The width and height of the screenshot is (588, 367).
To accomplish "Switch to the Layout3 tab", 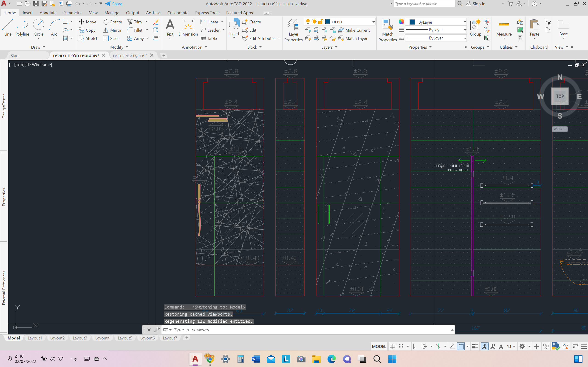I will 80,338.
